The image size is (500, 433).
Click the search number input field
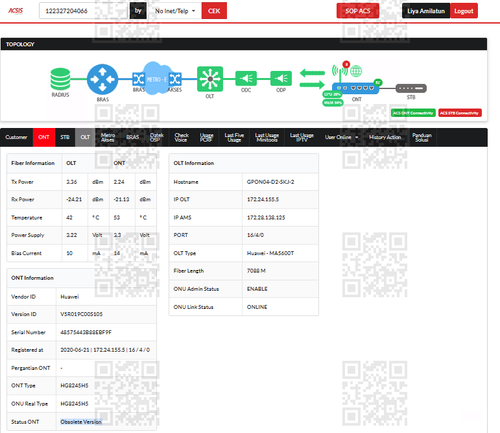[84, 11]
